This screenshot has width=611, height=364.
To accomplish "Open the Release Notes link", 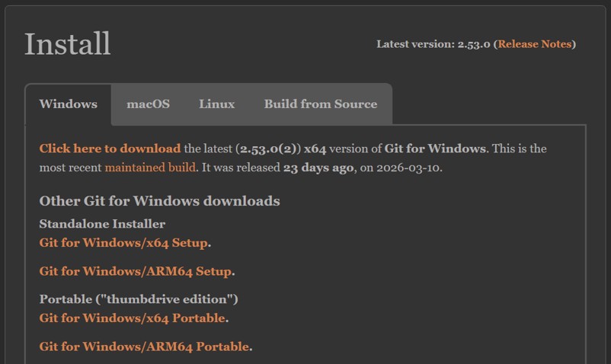I will pos(535,44).
